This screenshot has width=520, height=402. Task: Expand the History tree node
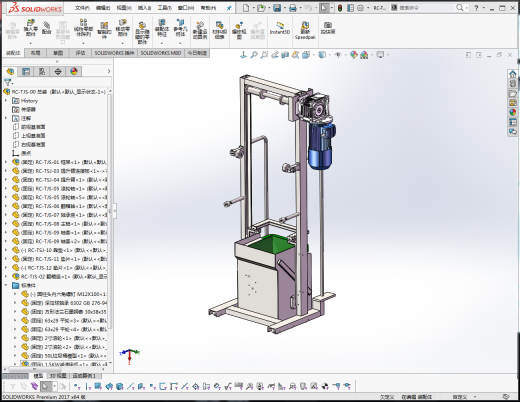(x=6, y=101)
